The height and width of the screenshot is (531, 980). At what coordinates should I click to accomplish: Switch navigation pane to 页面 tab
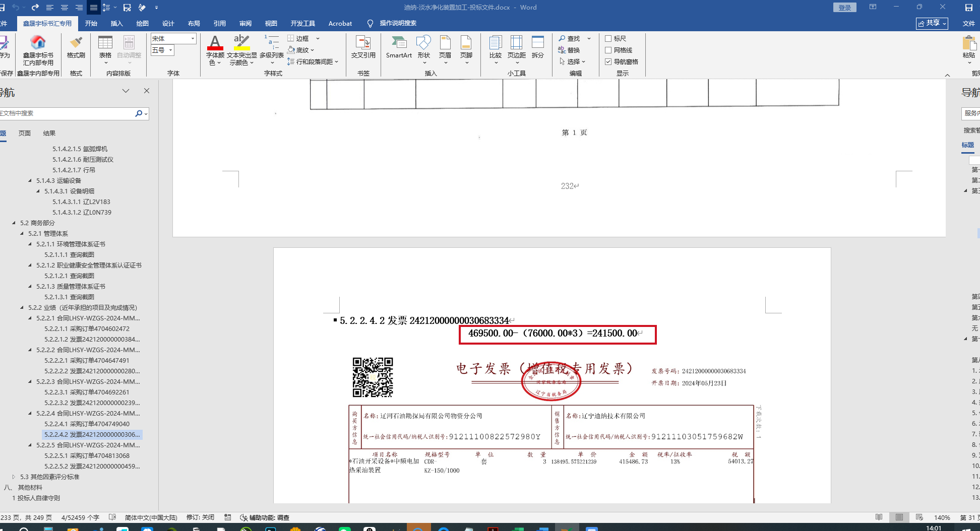25,133
